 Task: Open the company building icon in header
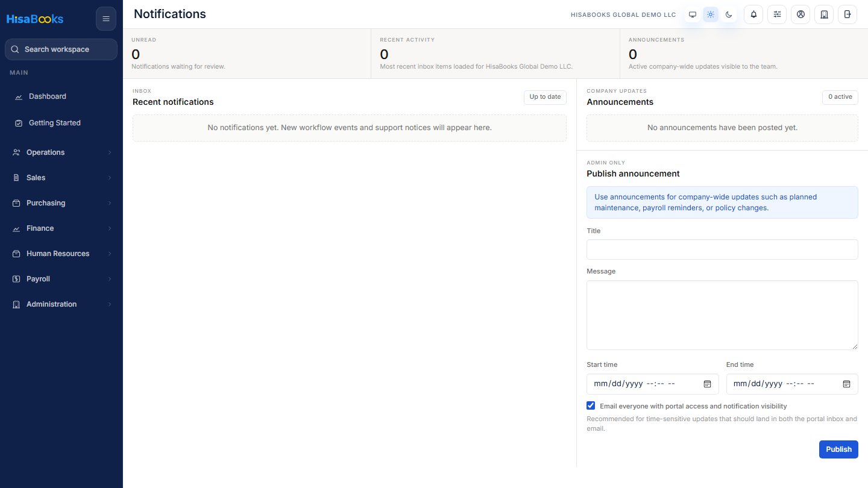(x=824, y=14)
